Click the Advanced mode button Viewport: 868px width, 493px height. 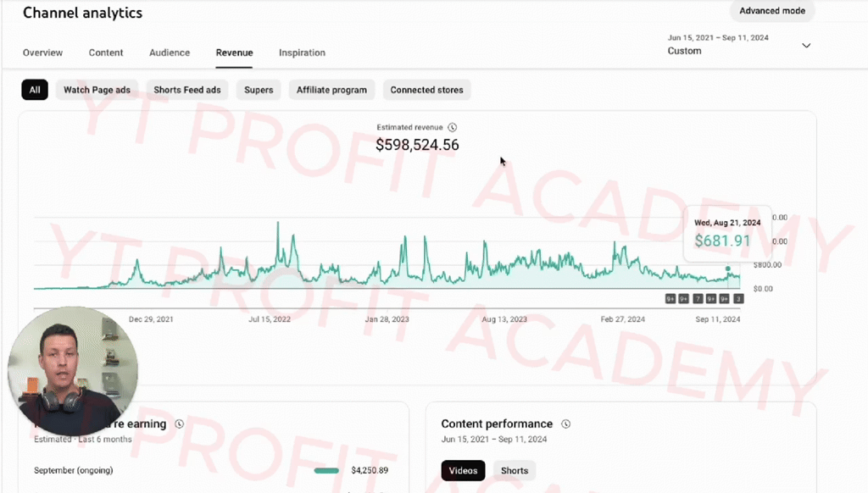(772, 10)
